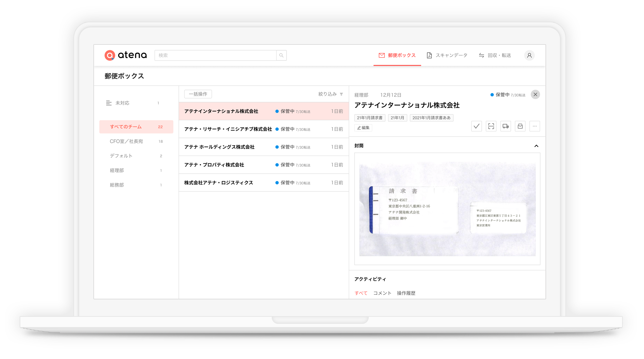Click the search magnifier icon
The width and height of the screenshot is (644, 359).
pos(281,55)
